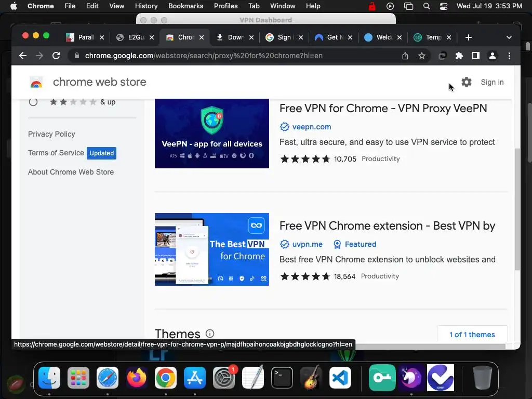532x399 pixels.
Task: Go back with the browser back arrow
Action: (x=23, y=56)
